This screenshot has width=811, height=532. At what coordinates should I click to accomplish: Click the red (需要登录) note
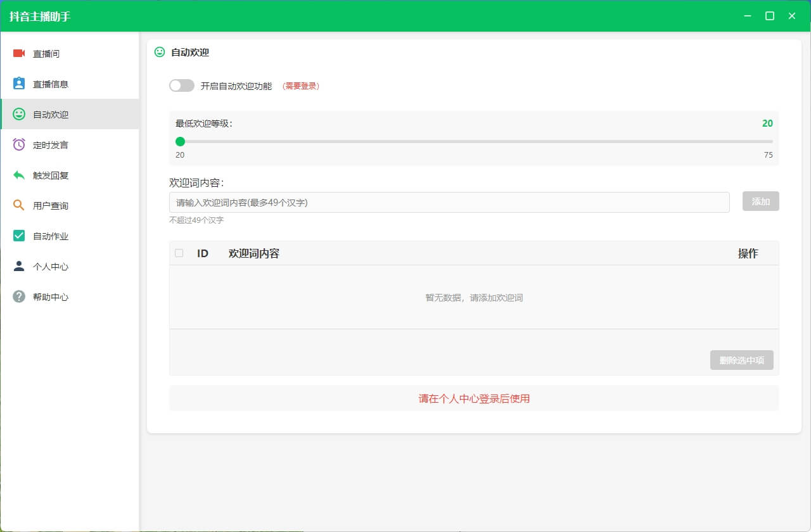coord(301,86)
